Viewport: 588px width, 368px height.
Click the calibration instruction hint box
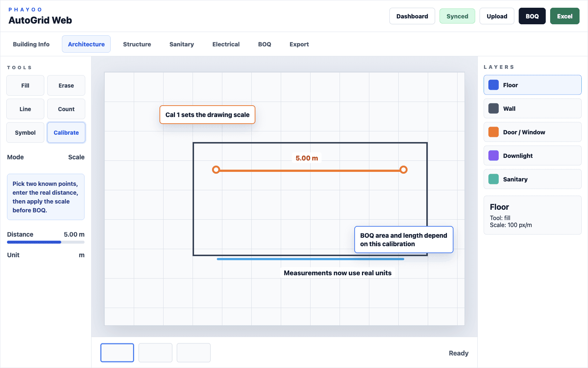coord(46,197)
